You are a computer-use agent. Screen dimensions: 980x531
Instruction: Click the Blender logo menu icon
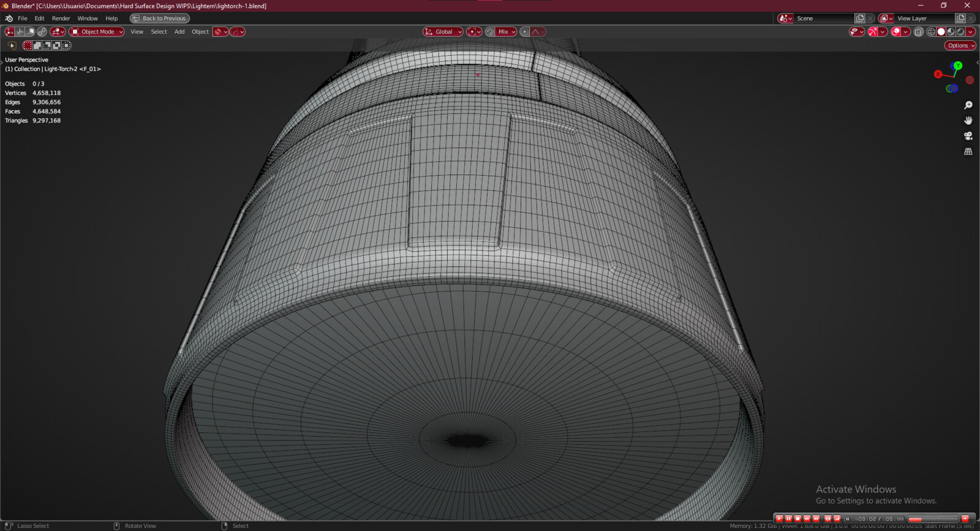(x=9, y=18)
